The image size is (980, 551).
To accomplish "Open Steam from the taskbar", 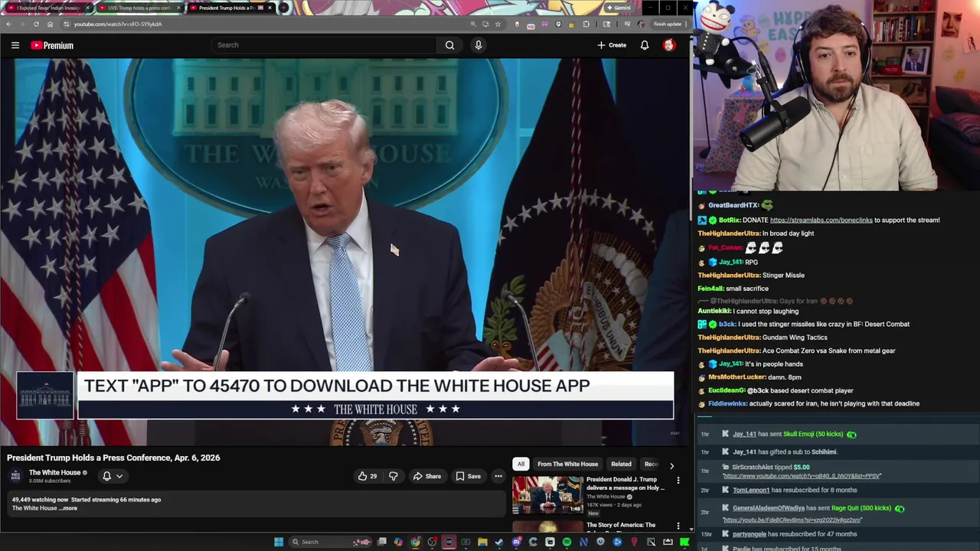I will (x=499, y=542).
